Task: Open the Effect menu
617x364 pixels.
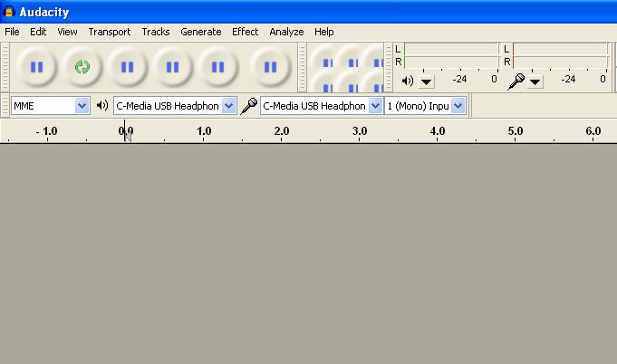Action: (x=246, y=32)
